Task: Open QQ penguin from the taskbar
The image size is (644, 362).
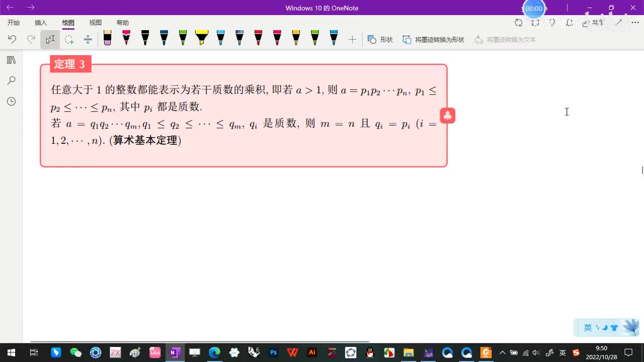Action: point(370,353)
